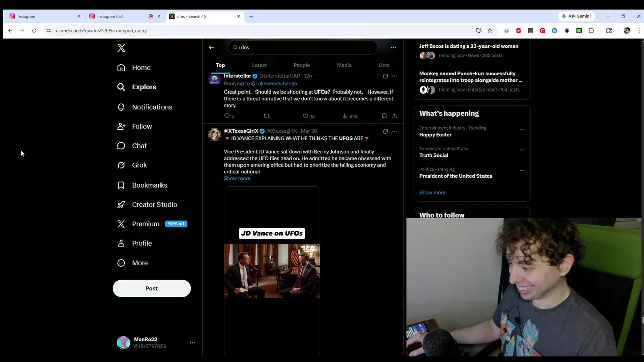Viewport: 644px width, 362px height.
Task: Click the Post button
Action: tap(151, 288)
